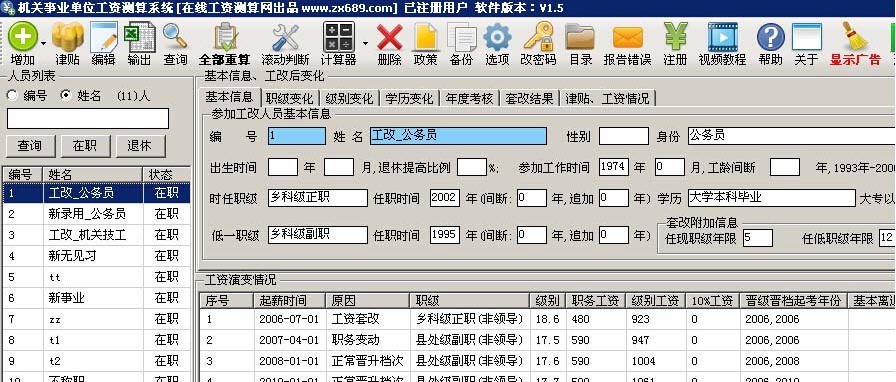Click the 在职 filter button
The height and width of the screenshot is (382, 896).
click(85, 146)
